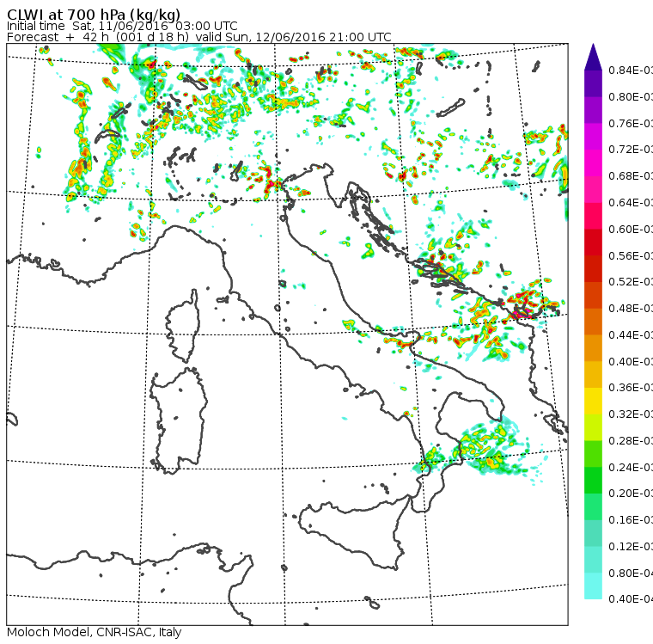653x644 pixels.
Task: Click the 0.20E colorbar label
Action: point(631,494)
